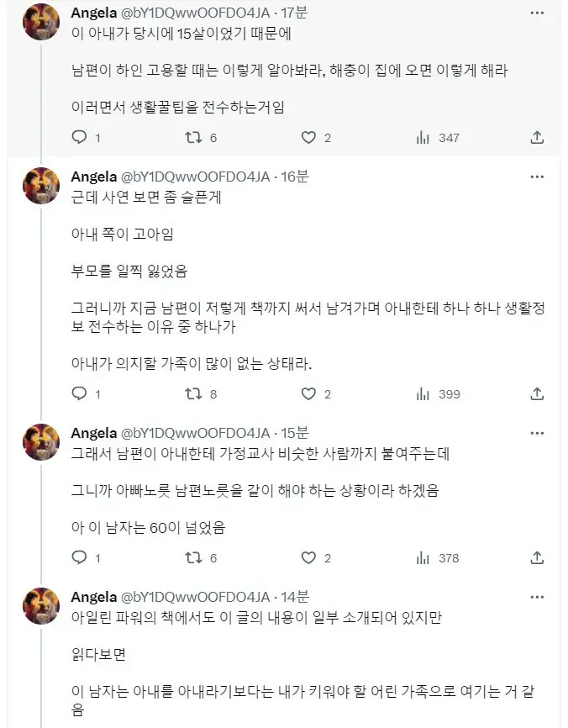
Task: Open more options on 15분 tweet
Action: click(538, 433)
